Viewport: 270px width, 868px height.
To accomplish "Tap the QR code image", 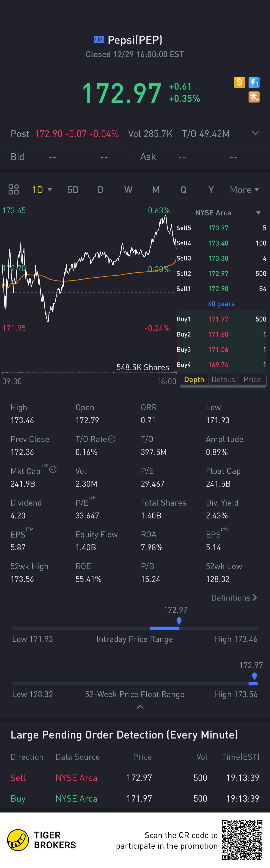I will [242, 840].
